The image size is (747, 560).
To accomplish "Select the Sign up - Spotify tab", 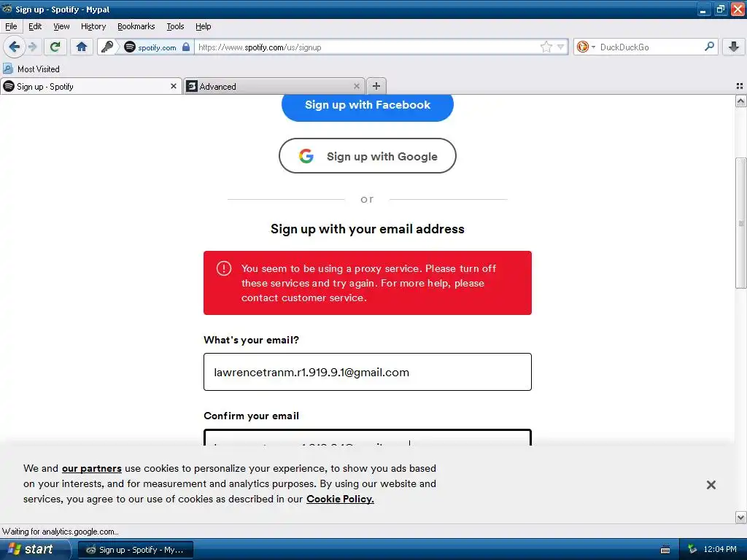I will click(91, 86).
